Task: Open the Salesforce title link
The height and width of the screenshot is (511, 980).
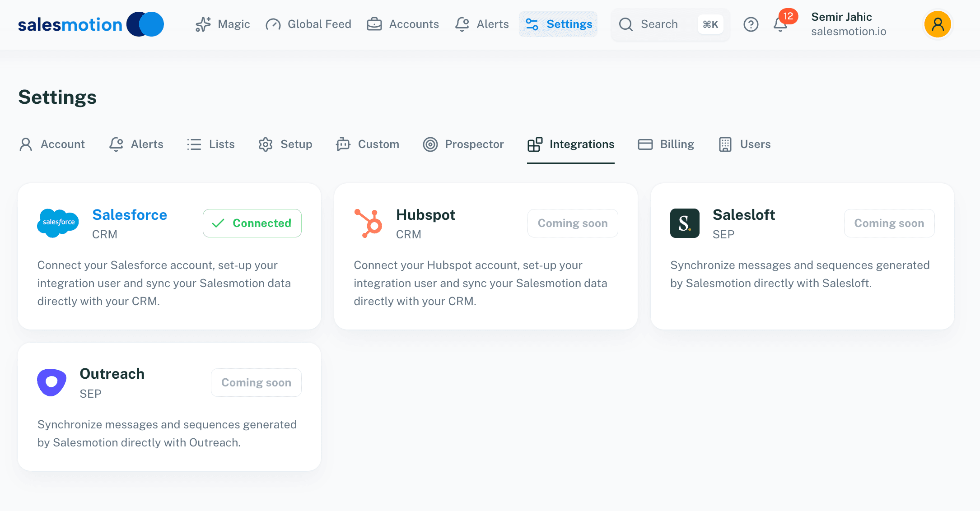Action: click(x=130, y=215)
